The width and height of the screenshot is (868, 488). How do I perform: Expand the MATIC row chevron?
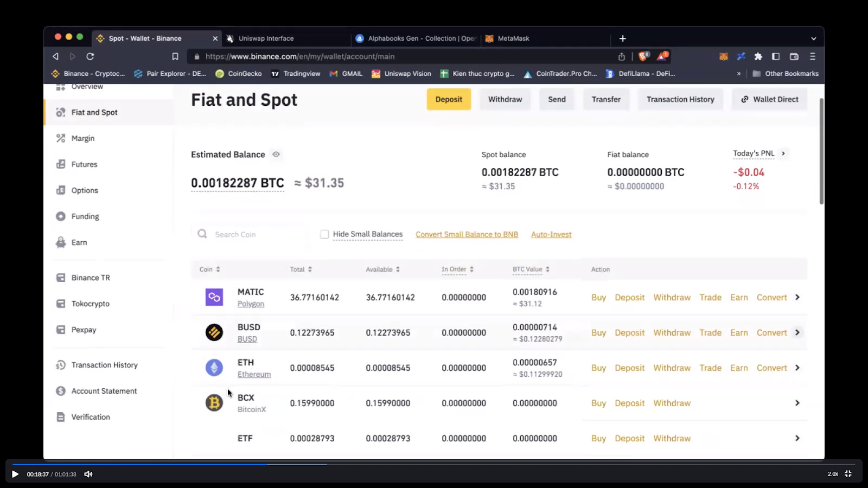point(797,297)
